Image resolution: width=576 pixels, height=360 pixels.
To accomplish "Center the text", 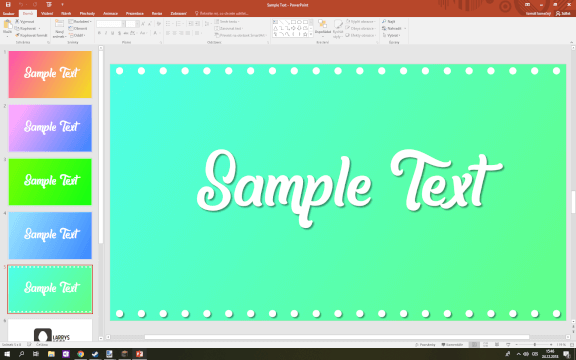I will point(174,33).
